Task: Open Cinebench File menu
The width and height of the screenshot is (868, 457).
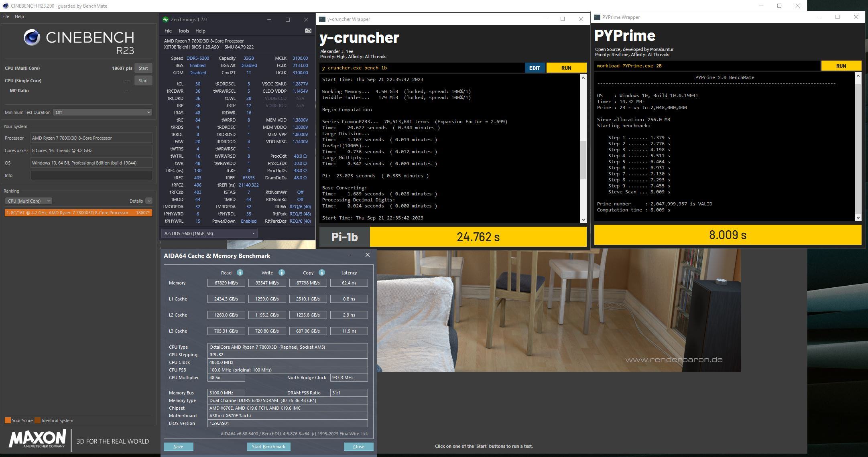Action: click(6, 16)
